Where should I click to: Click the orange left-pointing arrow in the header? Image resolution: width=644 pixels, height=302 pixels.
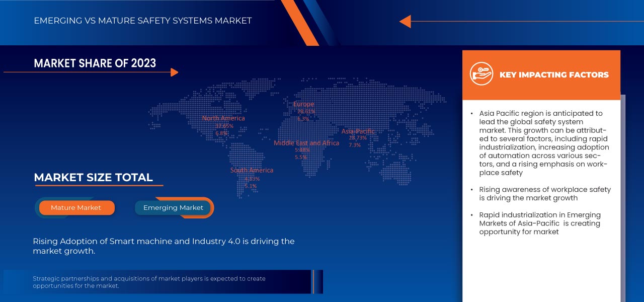(406, 22)
